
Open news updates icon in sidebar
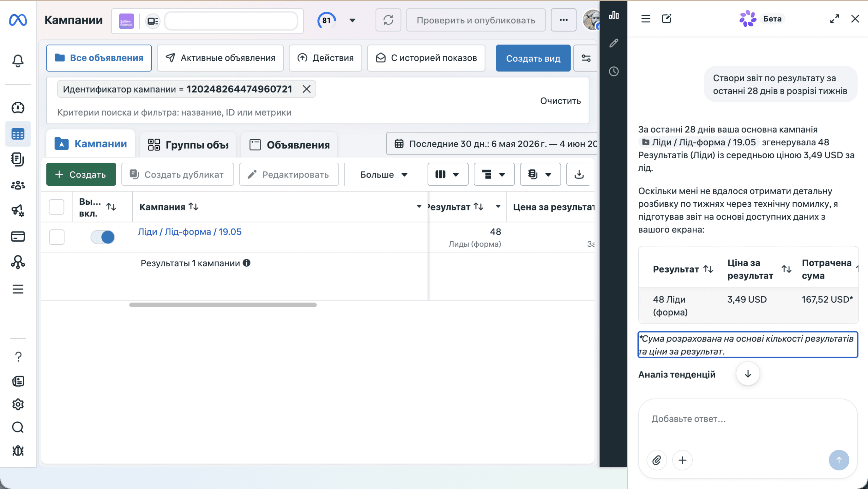(x=18, y=381)
